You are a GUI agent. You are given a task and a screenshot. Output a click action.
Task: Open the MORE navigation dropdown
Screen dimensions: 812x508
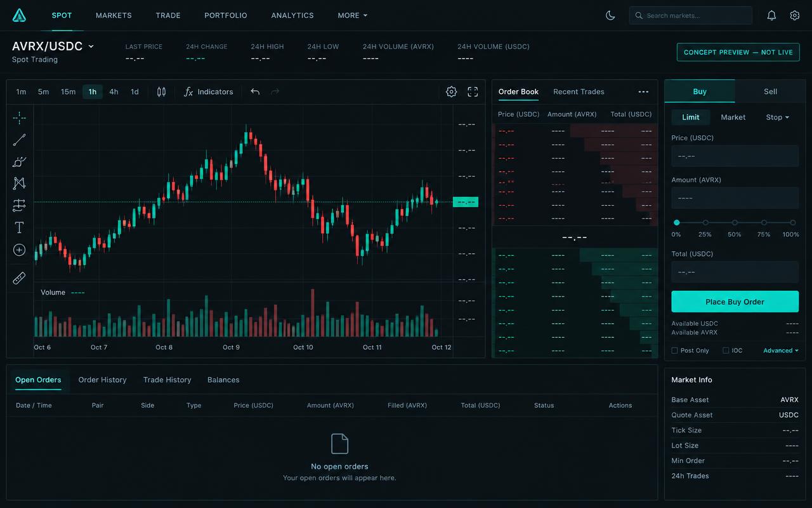click(353, 15)
